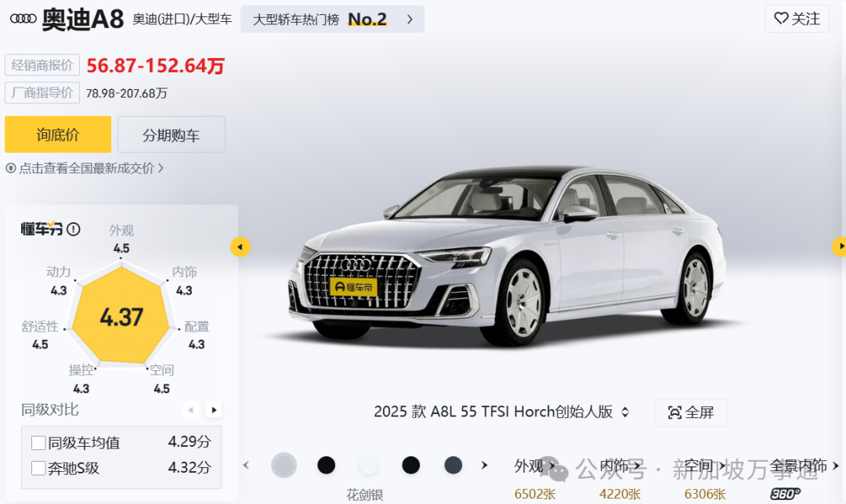Viewport: 846px width, 504px height.
Task: Click the yellow left arrow beside car image
Action: point(240,247)
